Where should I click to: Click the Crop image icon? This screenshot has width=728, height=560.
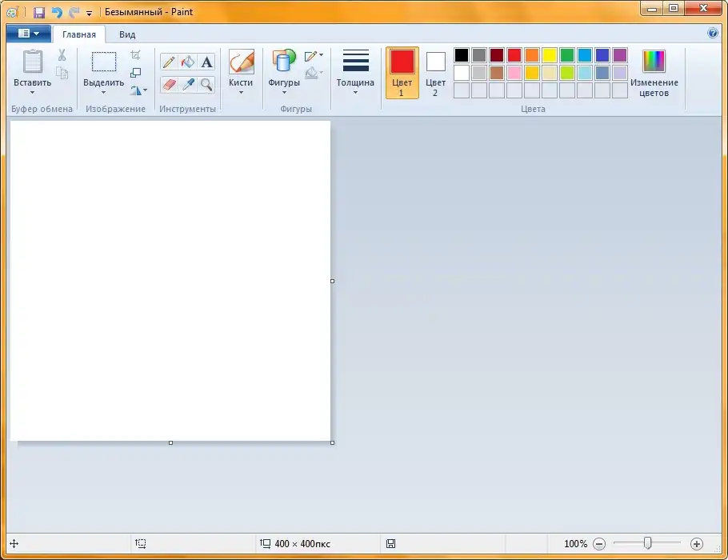[135, 55]
